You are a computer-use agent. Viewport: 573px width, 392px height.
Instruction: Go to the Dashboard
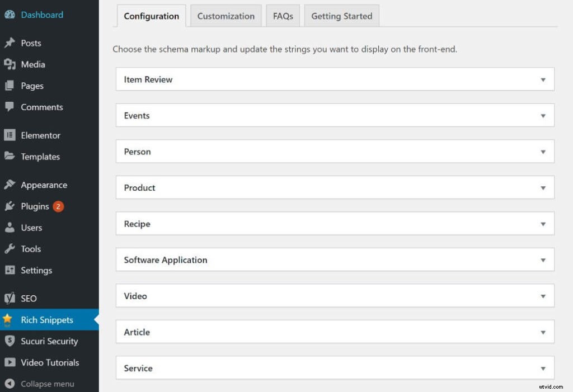40,15
